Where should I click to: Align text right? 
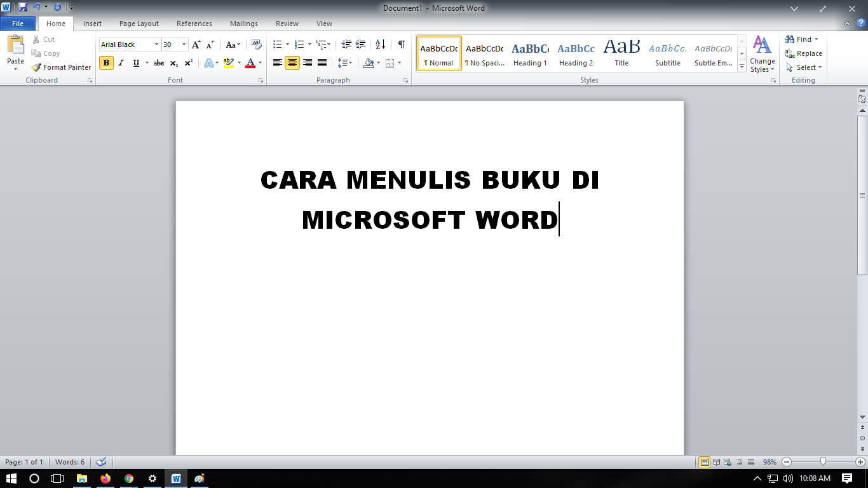(x=308, y=63)
